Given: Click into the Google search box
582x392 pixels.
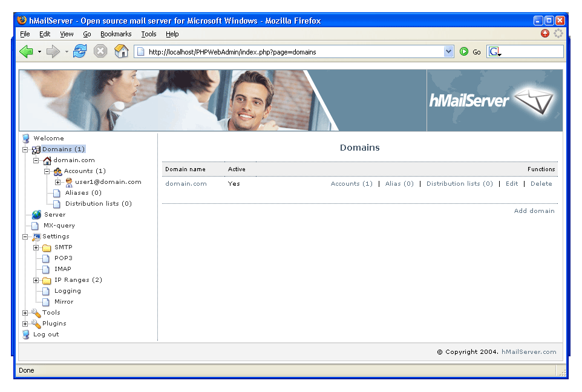Looking at the screenshot, I should 532,51.
